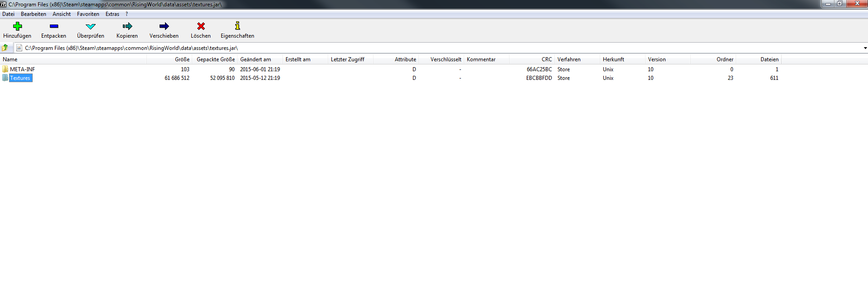The image size is (868, 285).
Task: Select the Textures folder entry
Action: (20, 78)
